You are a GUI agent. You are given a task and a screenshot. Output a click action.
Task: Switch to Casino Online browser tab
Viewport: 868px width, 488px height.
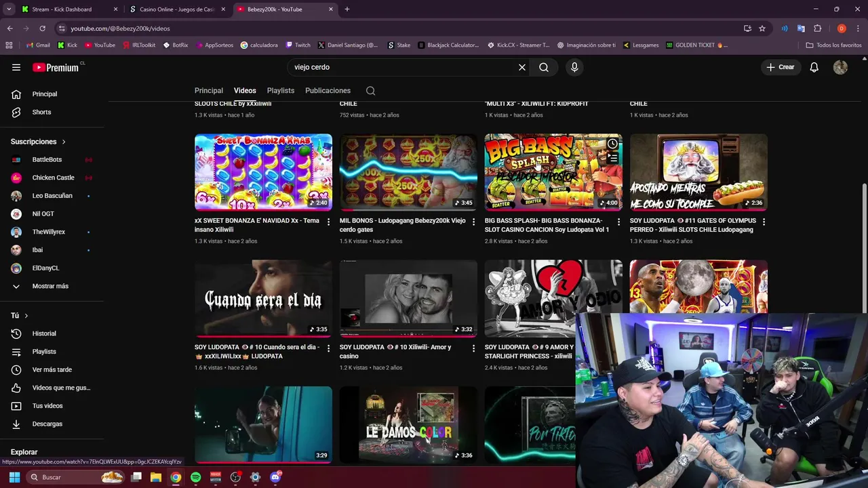pyautogui.click(x=177, y=9)
